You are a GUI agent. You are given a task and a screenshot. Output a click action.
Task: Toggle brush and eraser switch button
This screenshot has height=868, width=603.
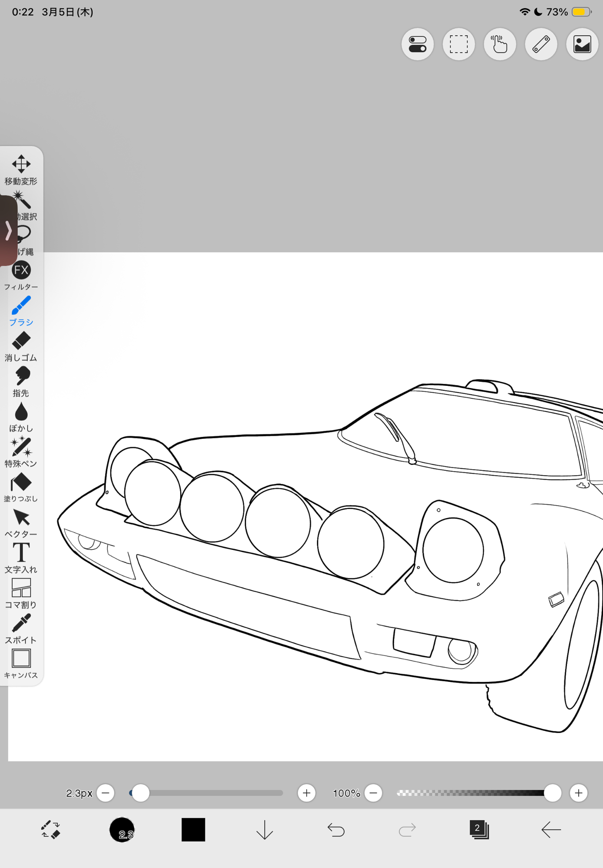tap(50, 830)
